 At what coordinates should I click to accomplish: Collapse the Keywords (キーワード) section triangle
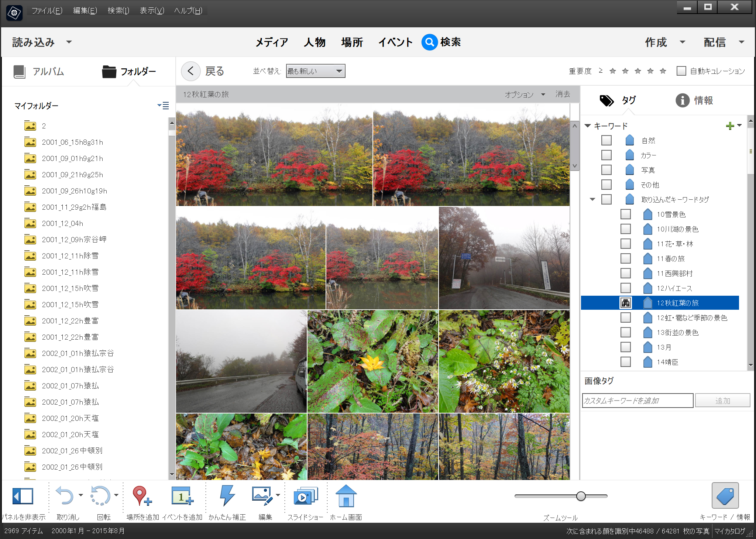[588, 126]
